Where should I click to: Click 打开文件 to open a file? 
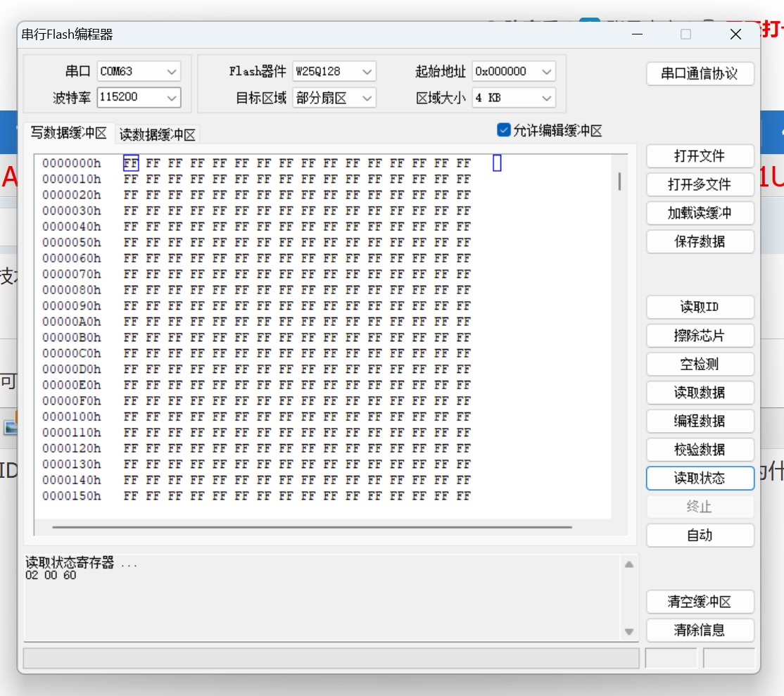pyautogui.click(x=700, y=156)
